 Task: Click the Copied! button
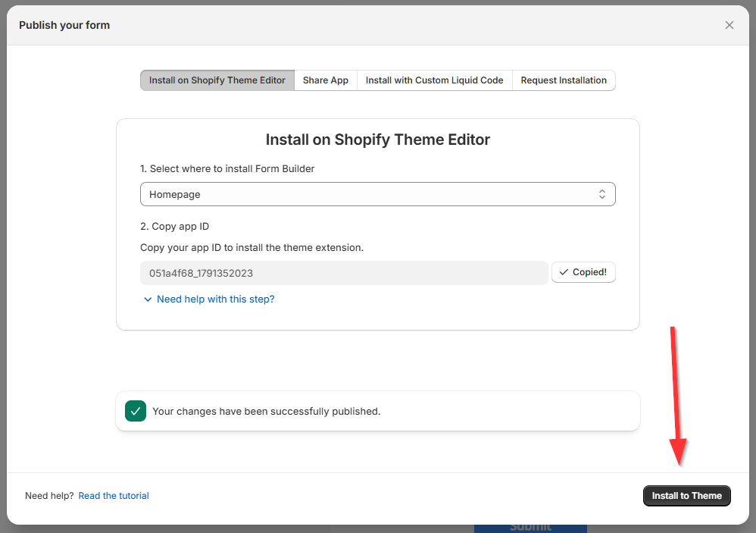[x=583, y=272]
